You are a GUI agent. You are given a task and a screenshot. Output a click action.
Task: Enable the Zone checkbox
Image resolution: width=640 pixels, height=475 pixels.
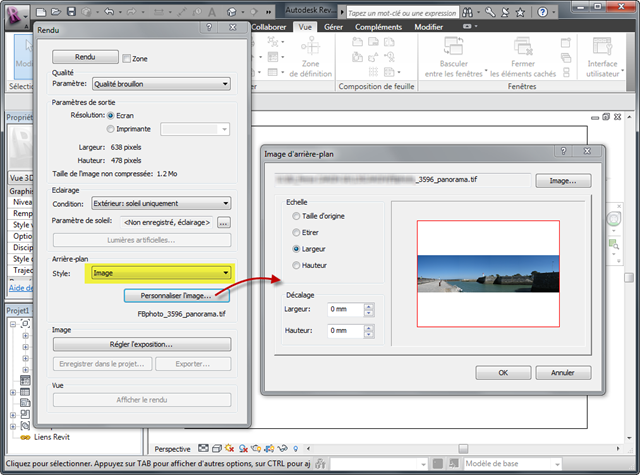pyautogui.click(x=127, y=59)
